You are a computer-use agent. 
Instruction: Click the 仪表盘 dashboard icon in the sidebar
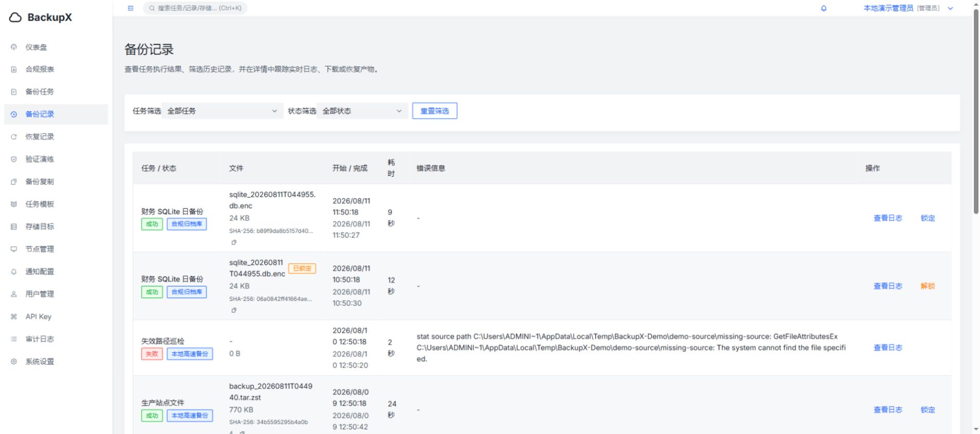(x=14, y=47)
